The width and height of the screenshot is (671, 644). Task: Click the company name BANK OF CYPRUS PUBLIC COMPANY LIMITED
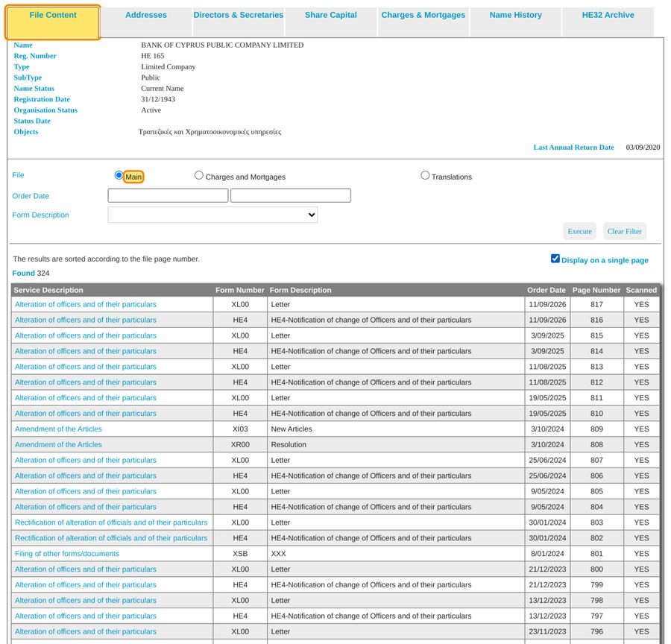222,45
